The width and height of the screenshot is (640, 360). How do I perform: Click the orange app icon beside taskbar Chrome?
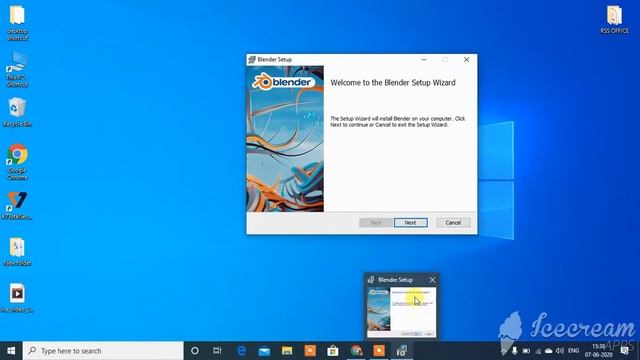tap(379, 351)
